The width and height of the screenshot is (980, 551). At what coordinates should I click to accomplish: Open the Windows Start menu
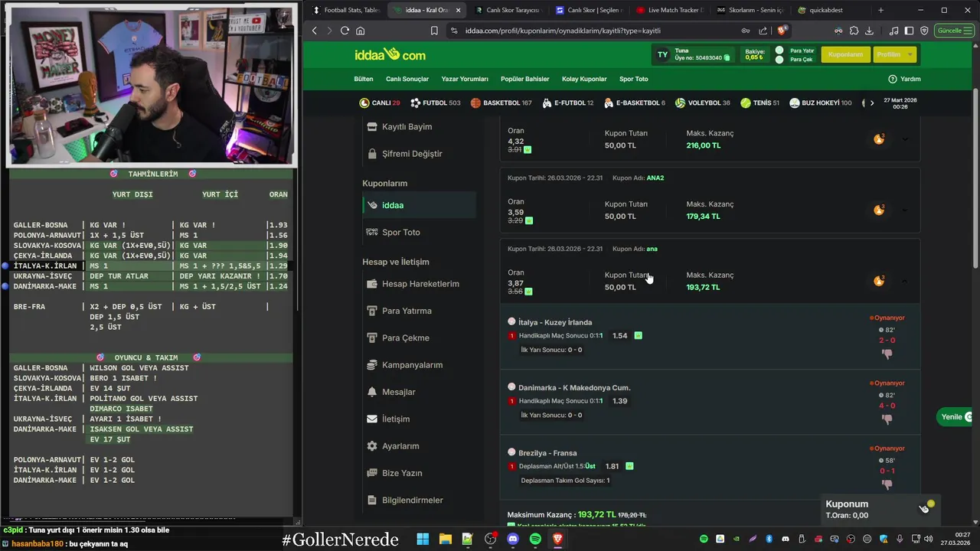click(x=423, y=540)
